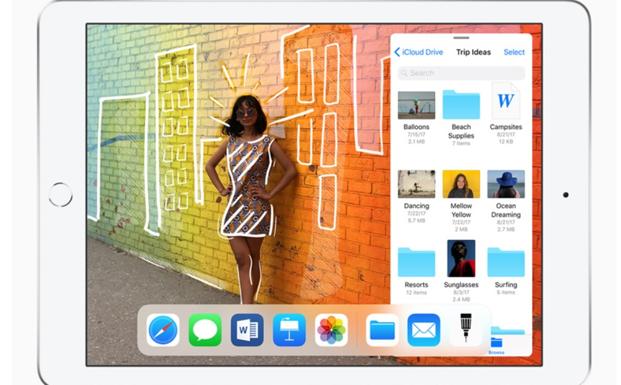Open the Sunglasses photo file
The height and width of the screenshot is (385, 621).
[461, 258]
